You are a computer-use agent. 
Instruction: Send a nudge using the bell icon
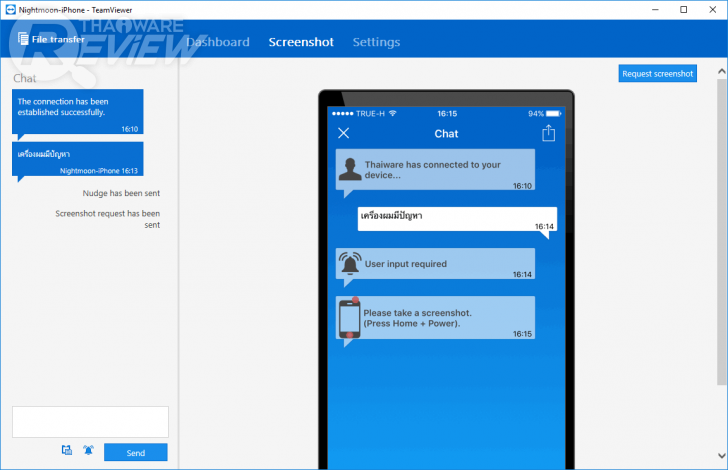88,451
